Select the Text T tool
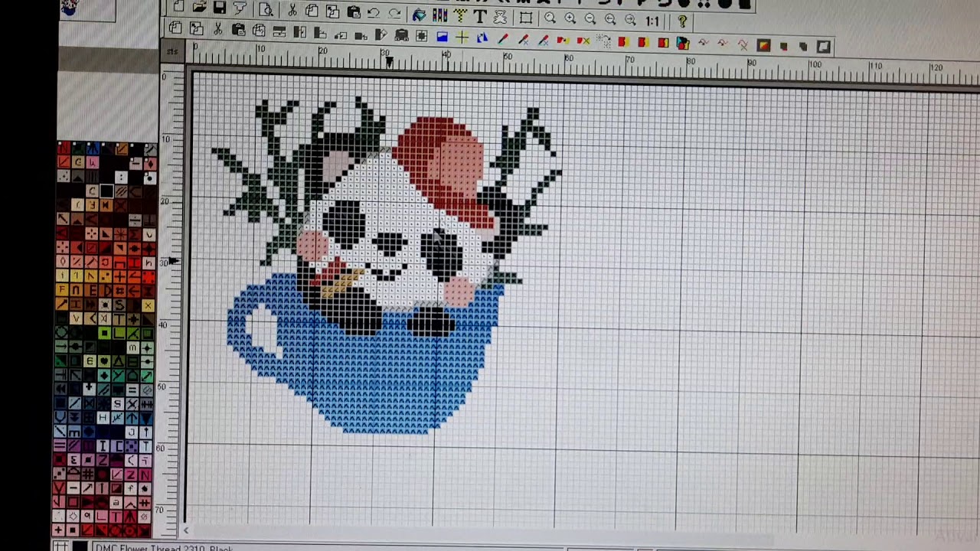980x551 pixels. 480,16
